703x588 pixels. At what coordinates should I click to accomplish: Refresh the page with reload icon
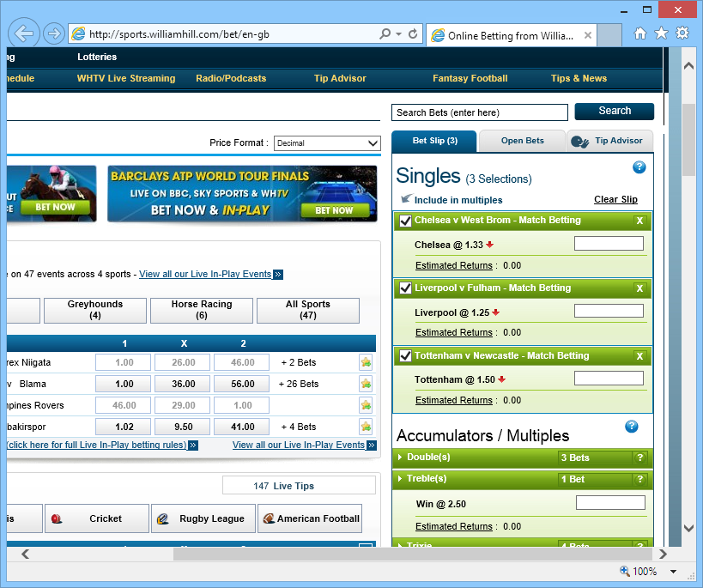pos(413,33)
